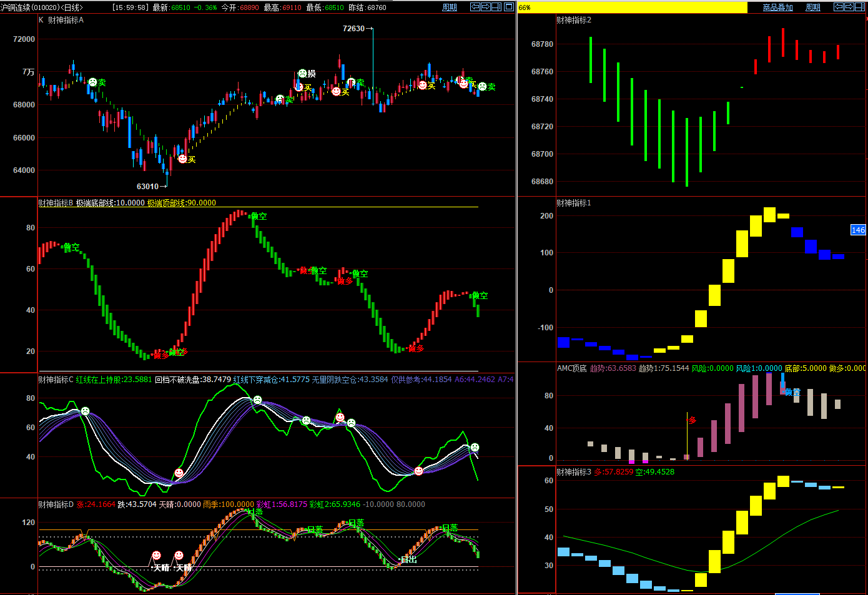Viewport: 868px width, 595px height.
Task: Click the smiley buy signal near 63010 low
Action: (x=182, y=159)
